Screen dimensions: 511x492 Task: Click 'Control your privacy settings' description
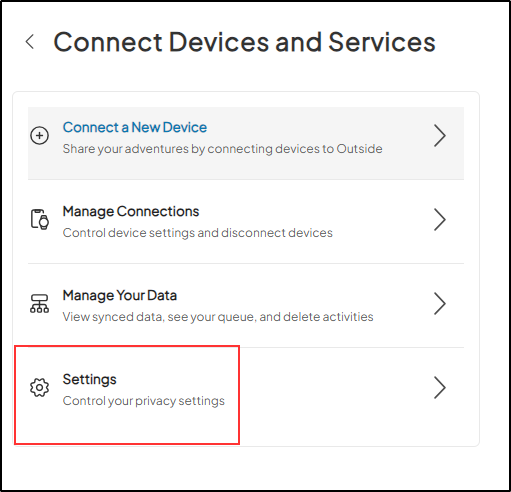(x=144, y=401)
